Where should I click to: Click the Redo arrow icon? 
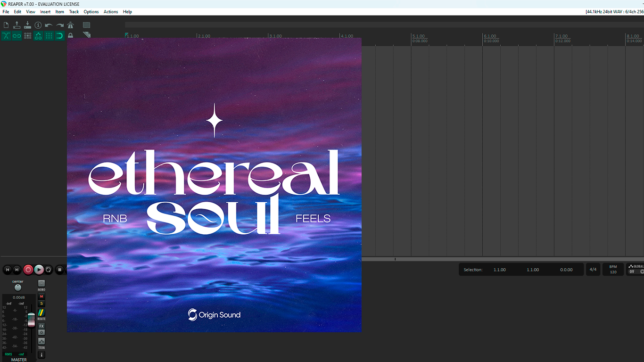[x=60, y=25]
